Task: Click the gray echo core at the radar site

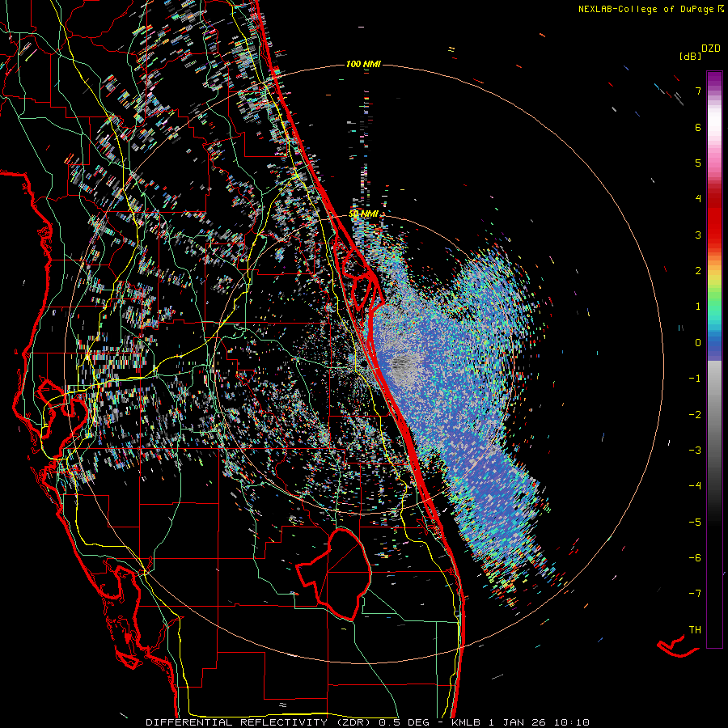Action: pos(403,366)
